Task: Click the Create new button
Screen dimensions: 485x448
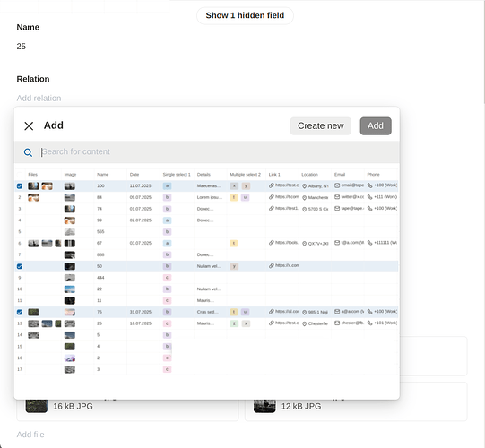Action: point(320,125)
